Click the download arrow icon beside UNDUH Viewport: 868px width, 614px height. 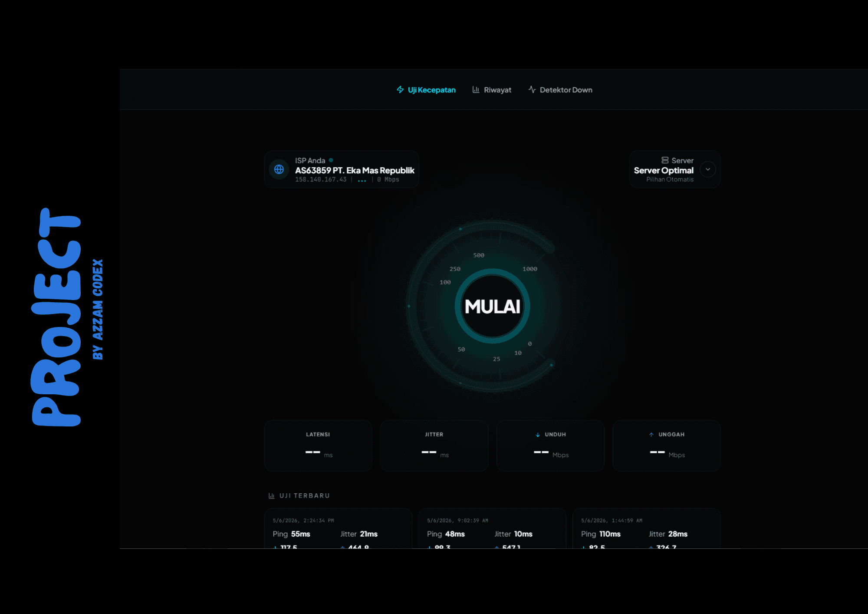click(x=538, y=435)
